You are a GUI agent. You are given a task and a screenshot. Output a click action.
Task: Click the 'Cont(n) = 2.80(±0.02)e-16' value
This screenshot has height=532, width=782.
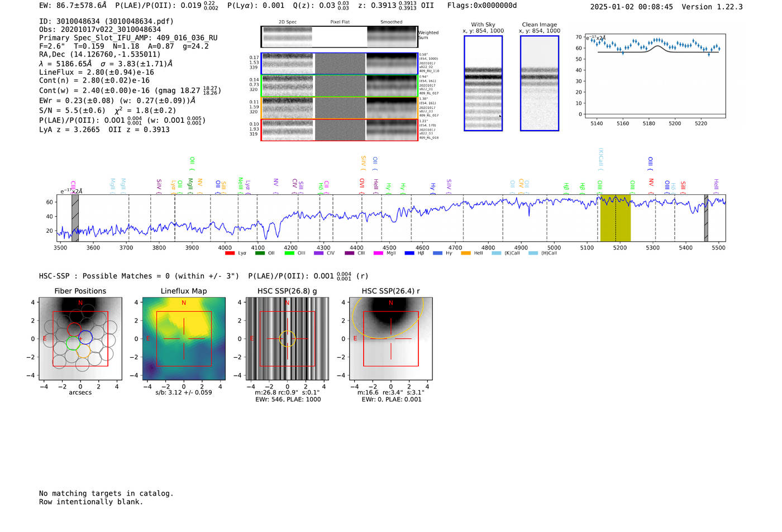pyautogui.click(x=94, y=80)
